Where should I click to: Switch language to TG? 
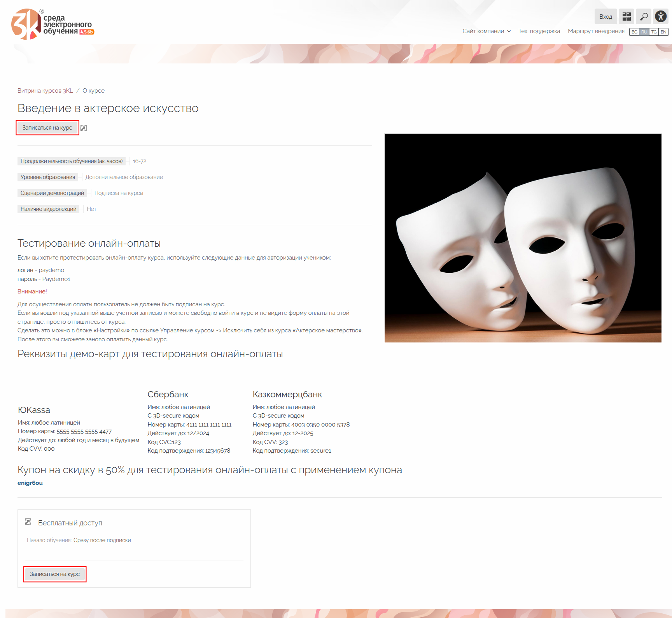tap(654, 32)
